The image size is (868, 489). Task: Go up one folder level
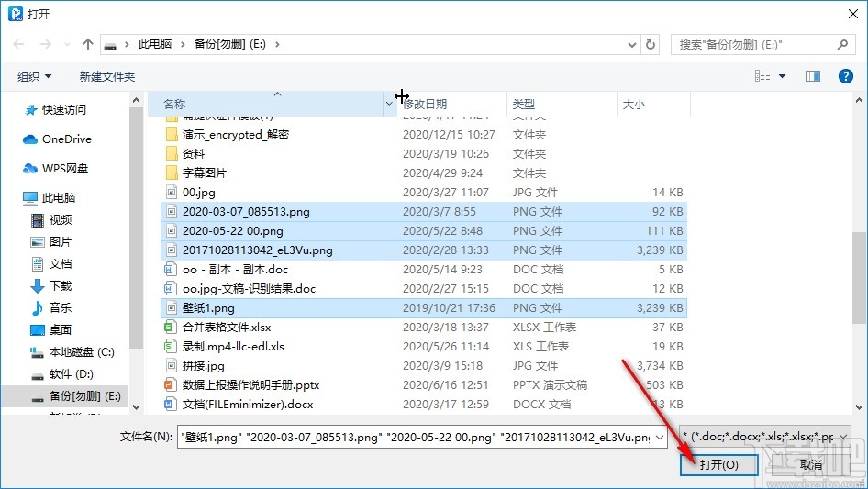pos(87,44)
